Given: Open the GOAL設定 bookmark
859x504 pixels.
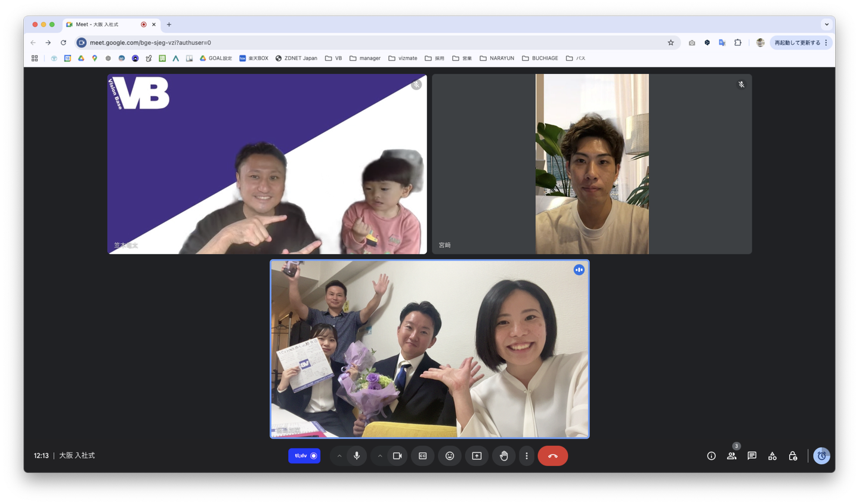Looking at the screenshot, I should [x=216, y=58].
